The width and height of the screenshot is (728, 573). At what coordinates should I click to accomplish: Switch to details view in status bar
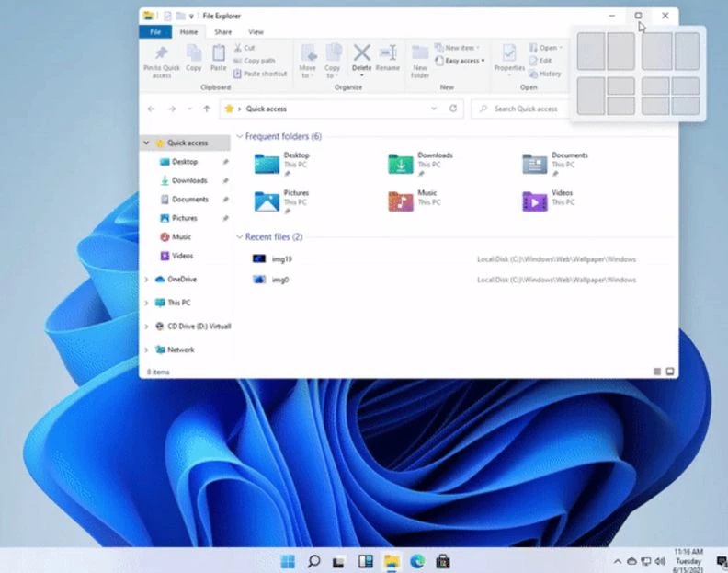pyautogui.click(x=657, y=372)
